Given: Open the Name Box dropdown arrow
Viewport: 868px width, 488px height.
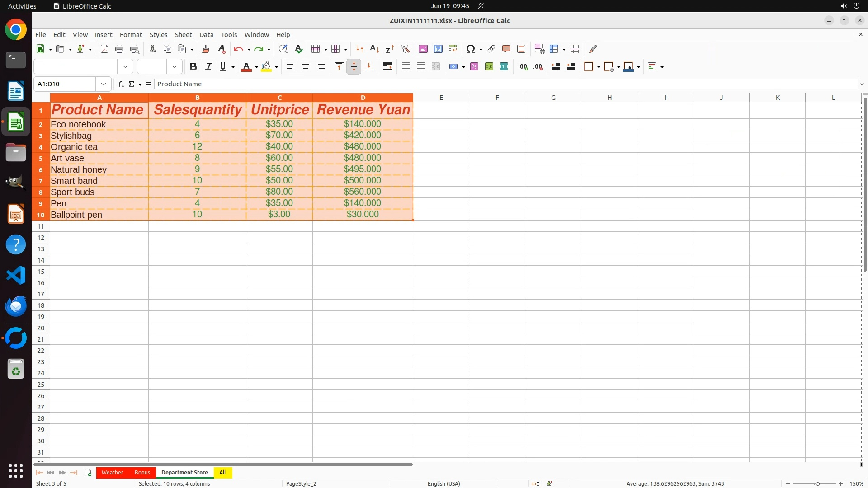Looking at the screenshot, I should coord(104,84).
